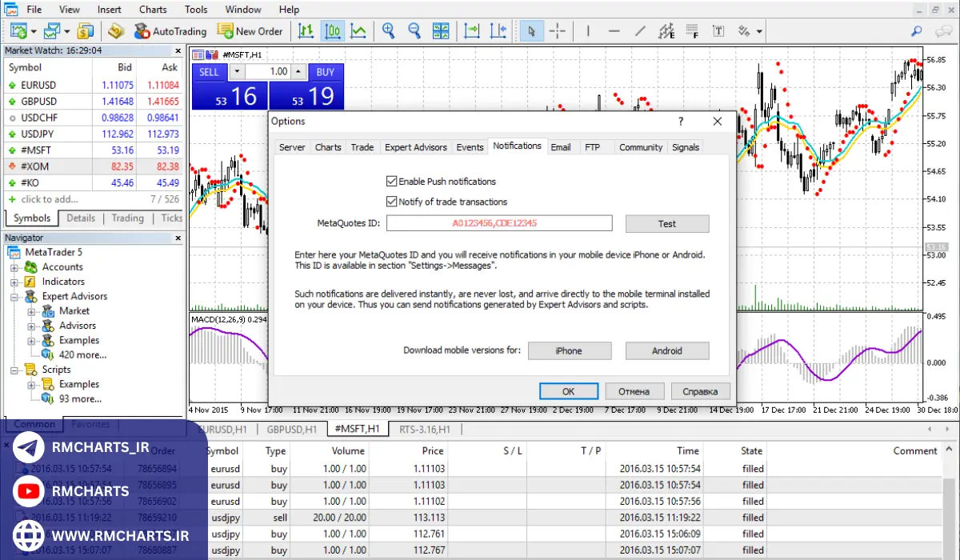
Task: Open the volume dropdown arrow beside SELL
Action: 237,71
